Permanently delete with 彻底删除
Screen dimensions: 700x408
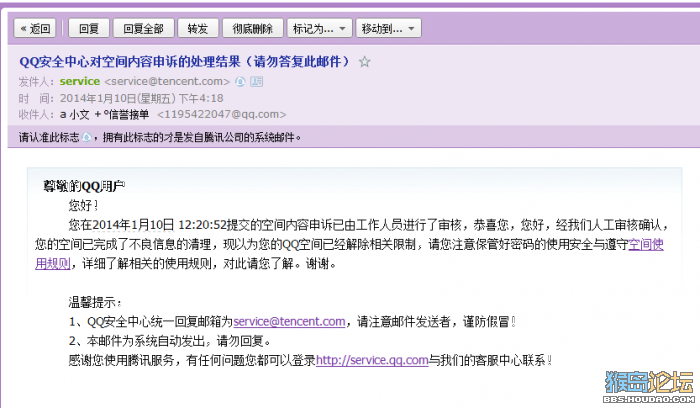(x=253, y=29)
